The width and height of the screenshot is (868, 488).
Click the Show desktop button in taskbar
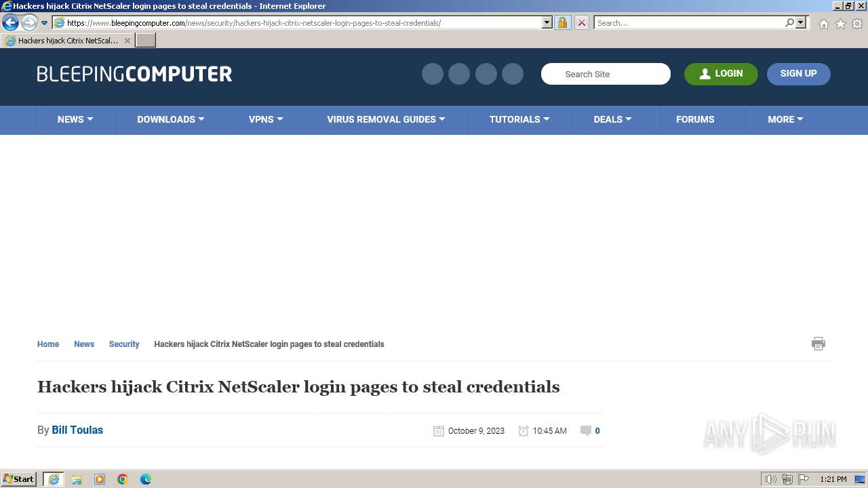pyautogui.click(x=860, y=479)
